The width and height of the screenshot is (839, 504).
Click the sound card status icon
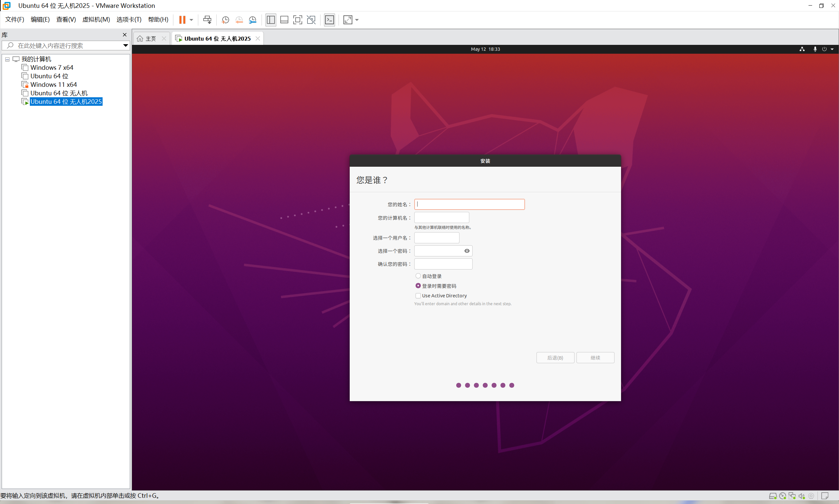point(802,496)
